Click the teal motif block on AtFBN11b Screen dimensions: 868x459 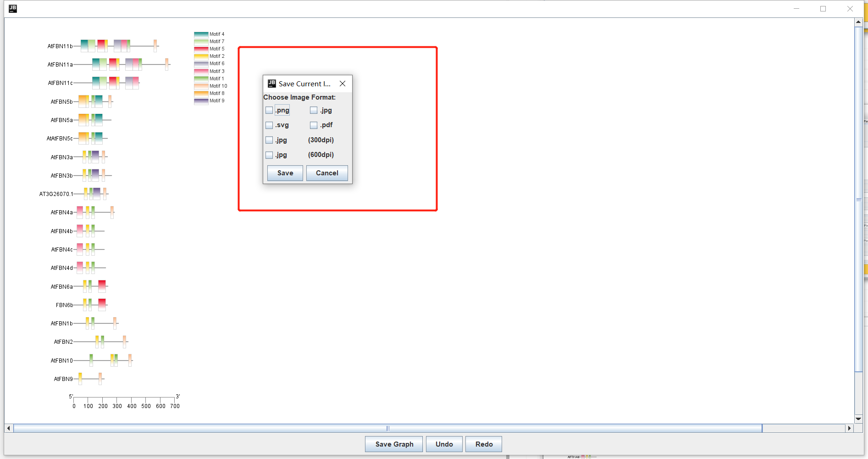84,46
